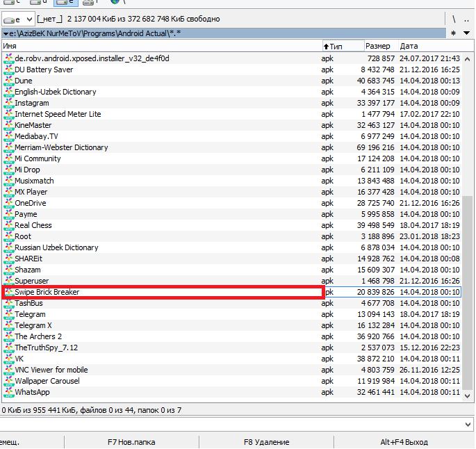
Task: Click the status line 0 КиБ из 955 441 КиБ
Action: click(x=91, y=411)
